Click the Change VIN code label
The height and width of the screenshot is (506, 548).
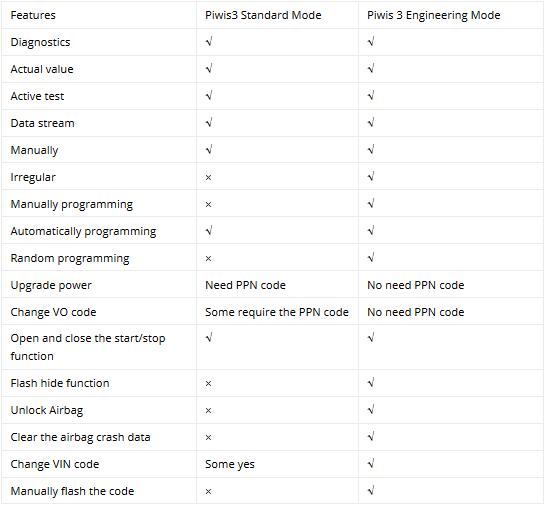pyautogui.click(x=55, y=464)
